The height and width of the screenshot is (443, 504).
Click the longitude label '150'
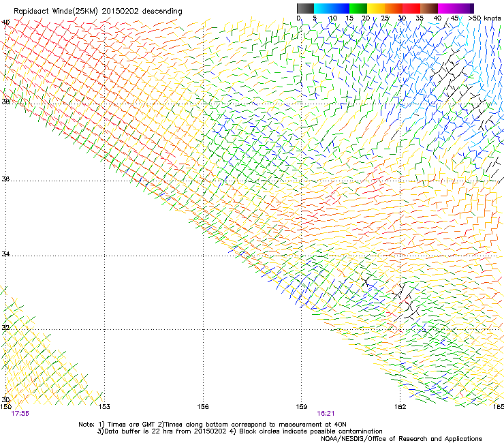point(5,407)
